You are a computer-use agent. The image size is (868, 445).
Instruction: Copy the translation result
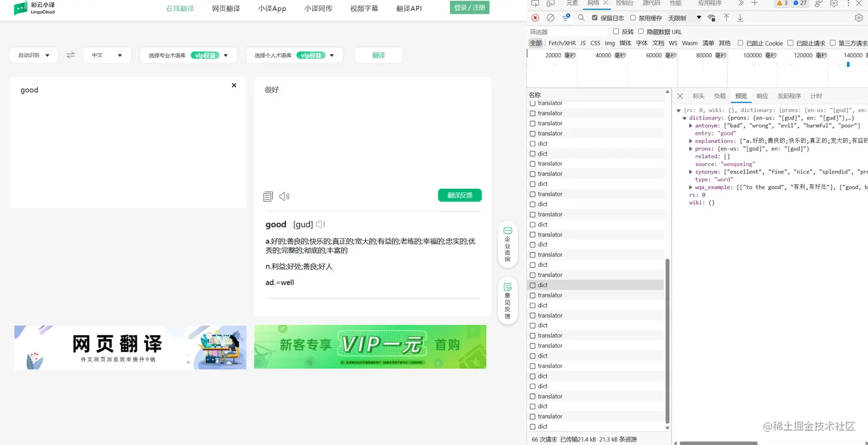[268, 196]
